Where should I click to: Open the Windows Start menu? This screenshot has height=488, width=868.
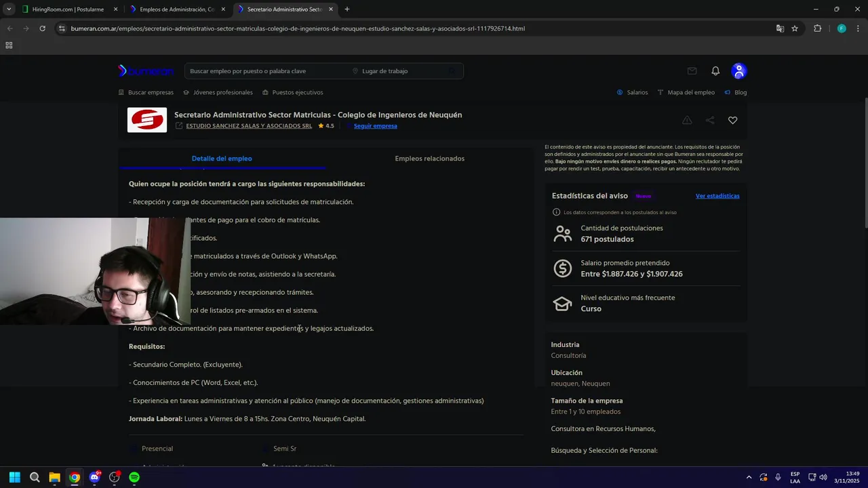[x=15, y=477]
